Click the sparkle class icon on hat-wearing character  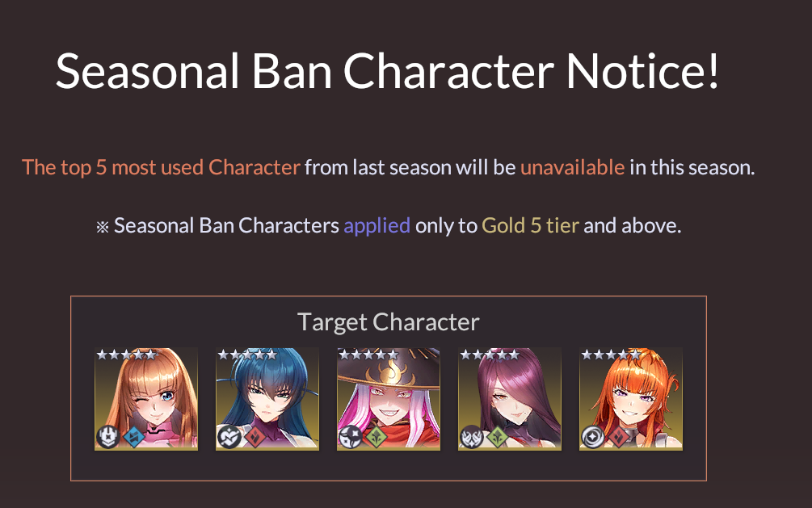coord(350,437)
